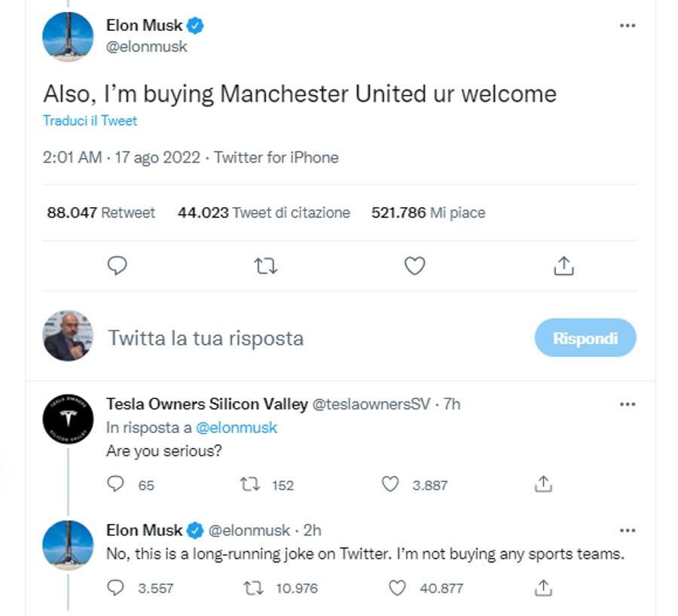The height and width of the screenshot is (616, 678).
Task: Like the main Elon Musk tweet
Action: pyautogui.click(x=414, y=265)
